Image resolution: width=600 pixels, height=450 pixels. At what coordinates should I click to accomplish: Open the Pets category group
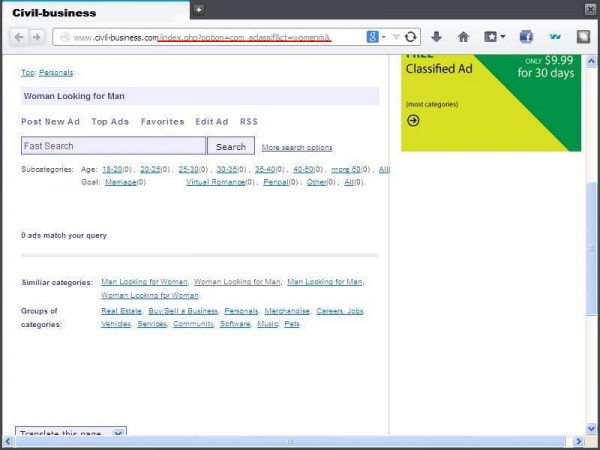[292, 324]
